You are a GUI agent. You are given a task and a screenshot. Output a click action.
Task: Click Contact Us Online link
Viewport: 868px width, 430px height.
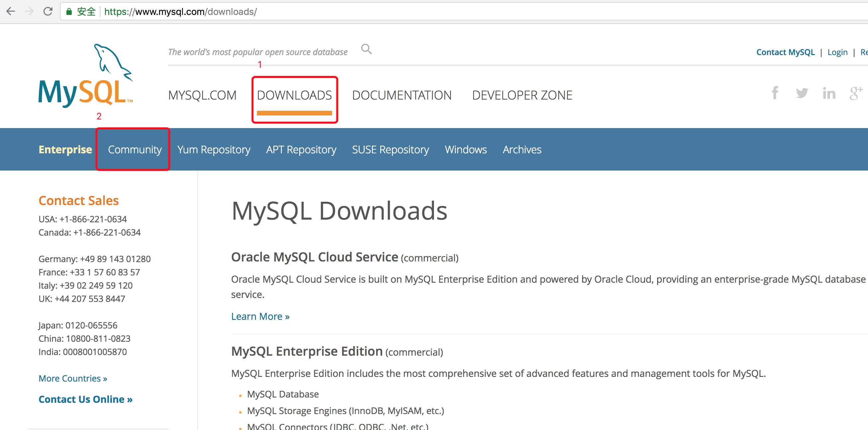tap(86, 399)
